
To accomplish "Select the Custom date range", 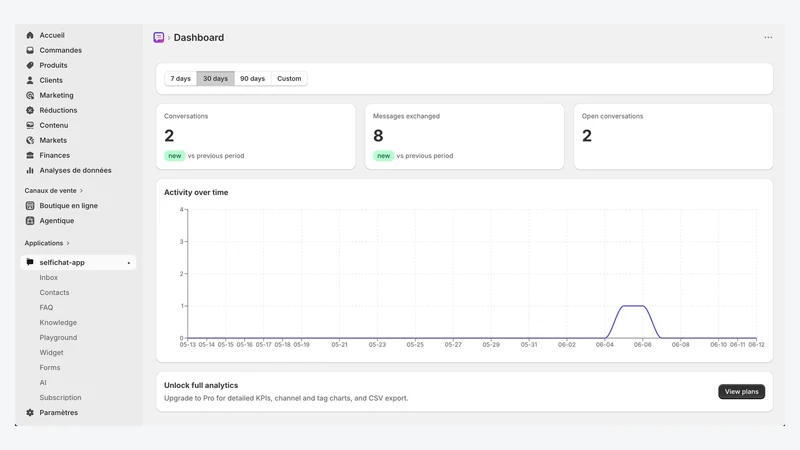I will [289, 79].
